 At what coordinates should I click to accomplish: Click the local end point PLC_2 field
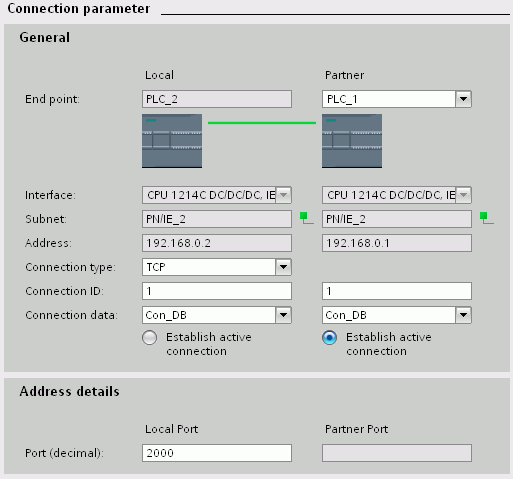217,99
